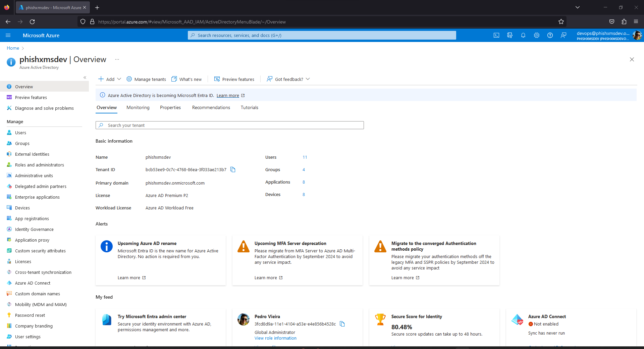The width and height of the screenshot is (644, 349).
Task: Open Learn more in Upcoming Azure AD rename alert
Action: tap(131, 278)
